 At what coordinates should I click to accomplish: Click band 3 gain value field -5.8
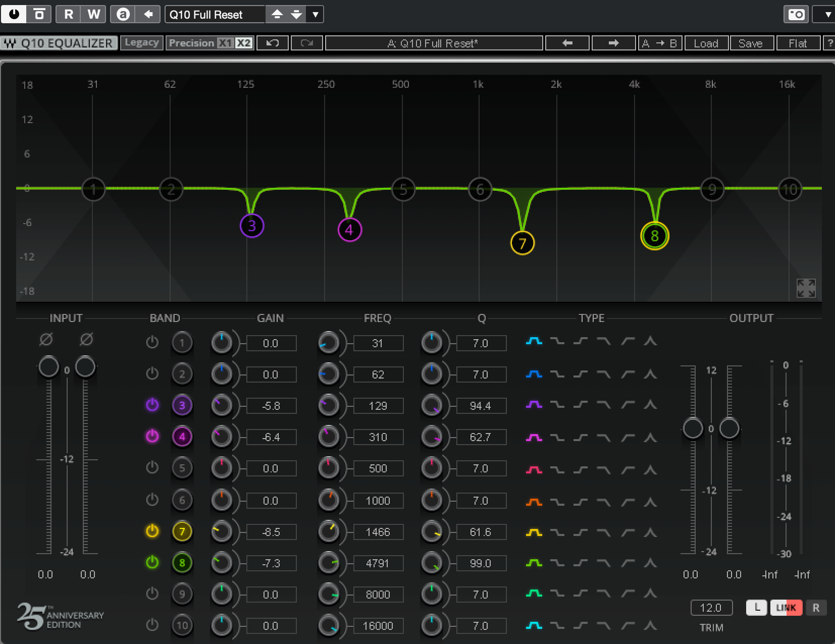click(x=271, y=406)
